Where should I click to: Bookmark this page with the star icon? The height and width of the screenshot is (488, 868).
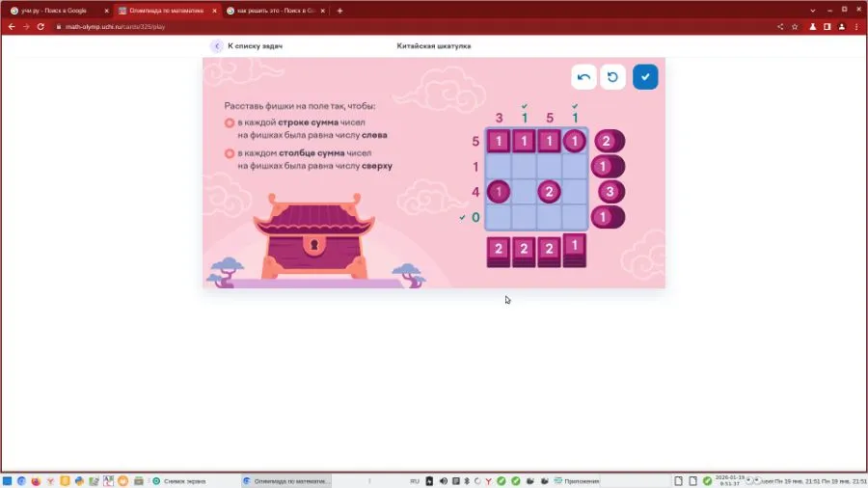coord(795,27)
